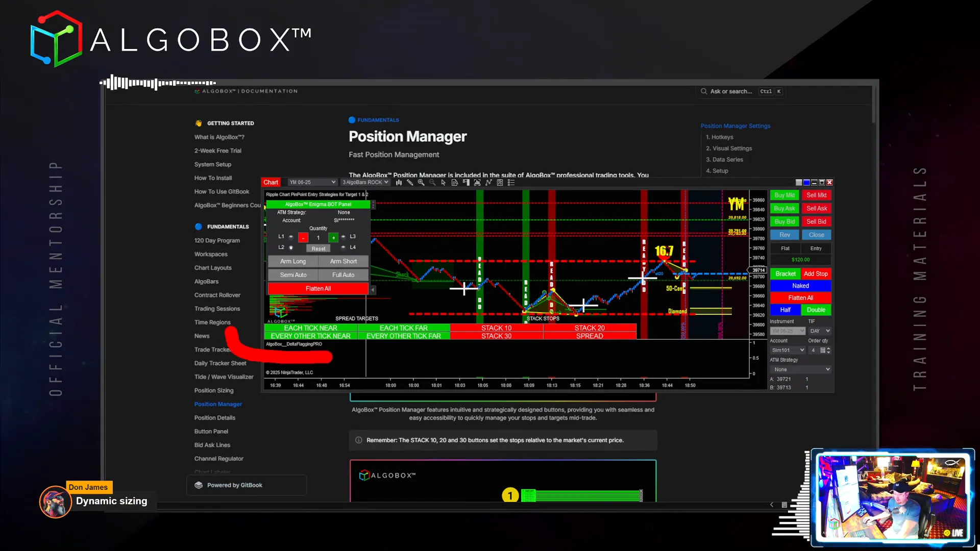The width and height of the screenshot is (980, 551).
Task: Select the L4 radio toggle
Action: [x=344, y=247]
